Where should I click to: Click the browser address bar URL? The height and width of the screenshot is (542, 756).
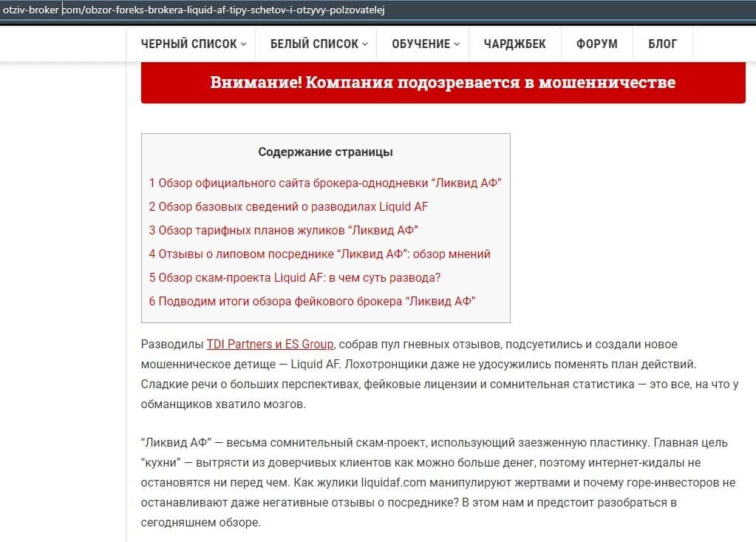pyautogui.click(x=194, y=10)
